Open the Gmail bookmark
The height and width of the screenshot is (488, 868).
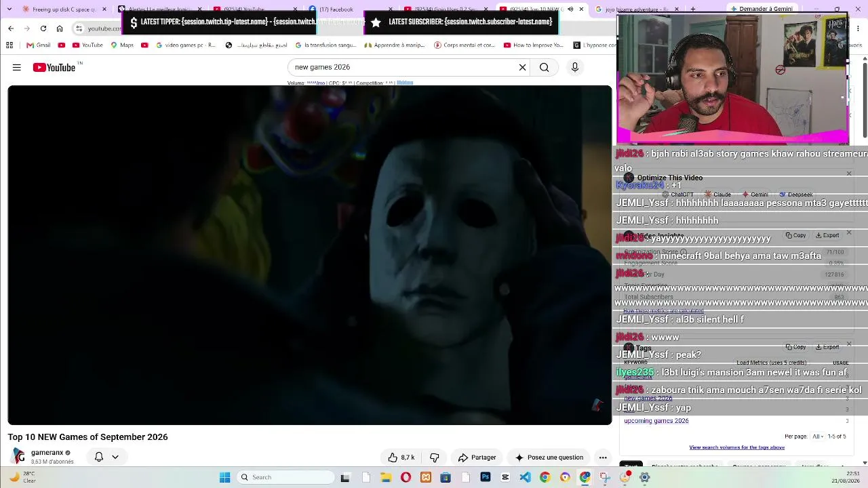click(39, 45)
